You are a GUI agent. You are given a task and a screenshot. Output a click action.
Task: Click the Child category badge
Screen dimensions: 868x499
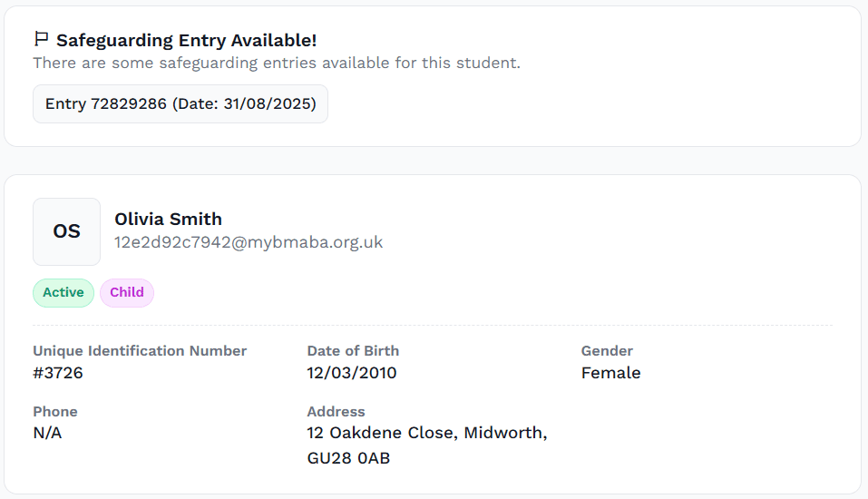[127, 292]
